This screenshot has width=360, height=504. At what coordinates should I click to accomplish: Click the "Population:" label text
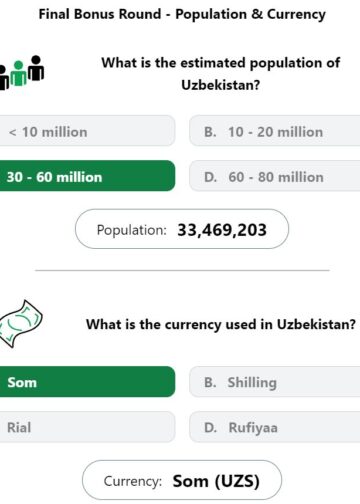(x=131, y=230)
